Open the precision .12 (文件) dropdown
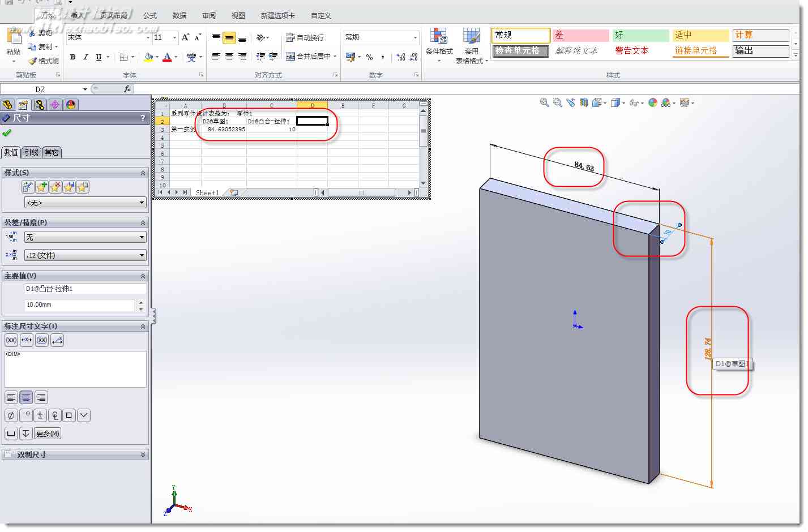808x532 pixels. [x=85, y=255]
